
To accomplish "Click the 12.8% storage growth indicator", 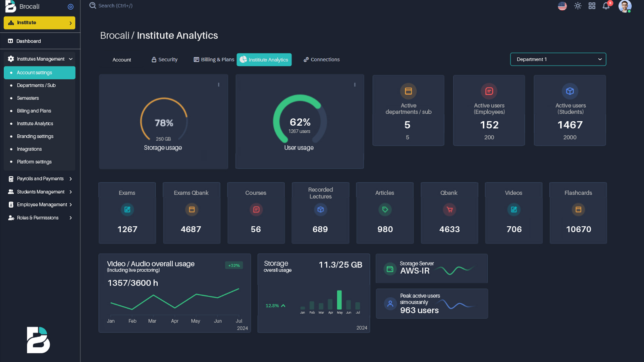I will point(275,306).
